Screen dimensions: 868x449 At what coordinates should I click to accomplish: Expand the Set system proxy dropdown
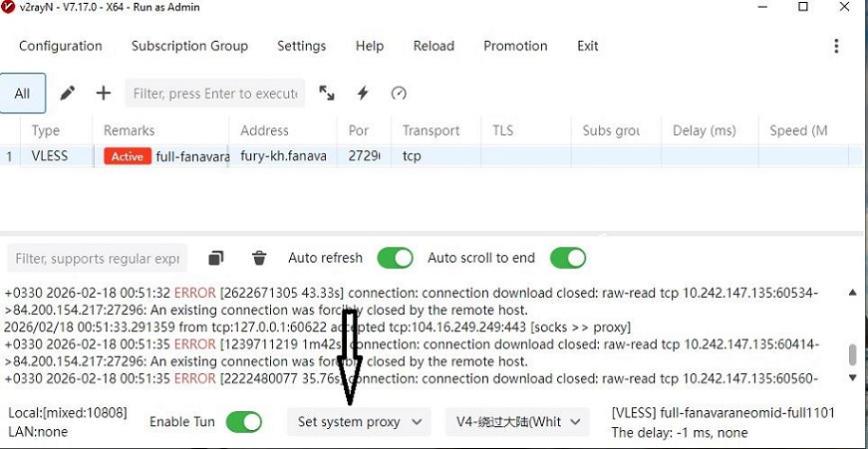click(x=359, y=422)
